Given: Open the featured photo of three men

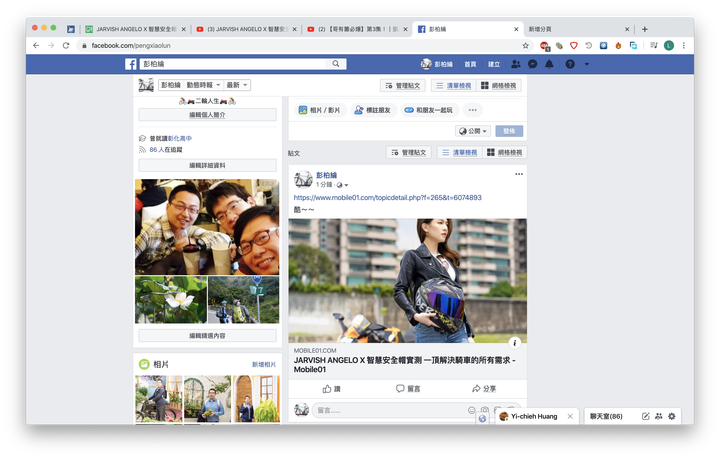Looking at the screenshot, I should point(207,227).
